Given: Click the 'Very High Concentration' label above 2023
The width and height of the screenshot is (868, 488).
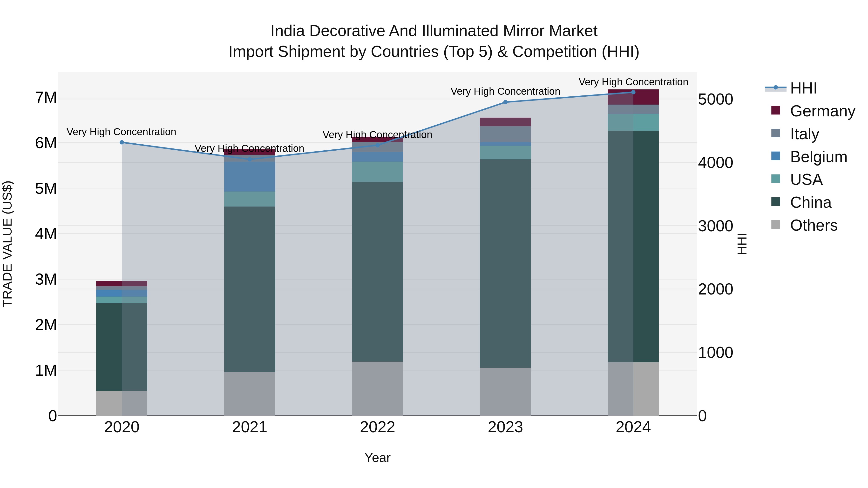Looking at the screenshot, I should [x=505, y=91].
